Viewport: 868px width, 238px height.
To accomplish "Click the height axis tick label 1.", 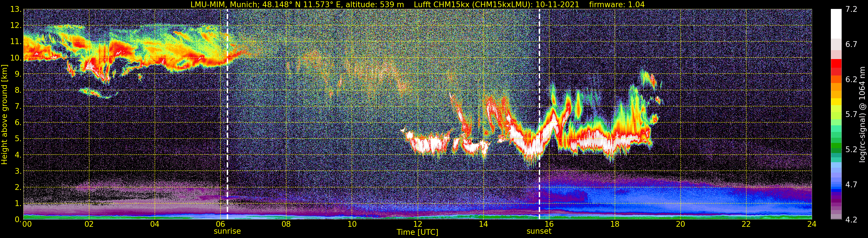I will pos(18,204).
